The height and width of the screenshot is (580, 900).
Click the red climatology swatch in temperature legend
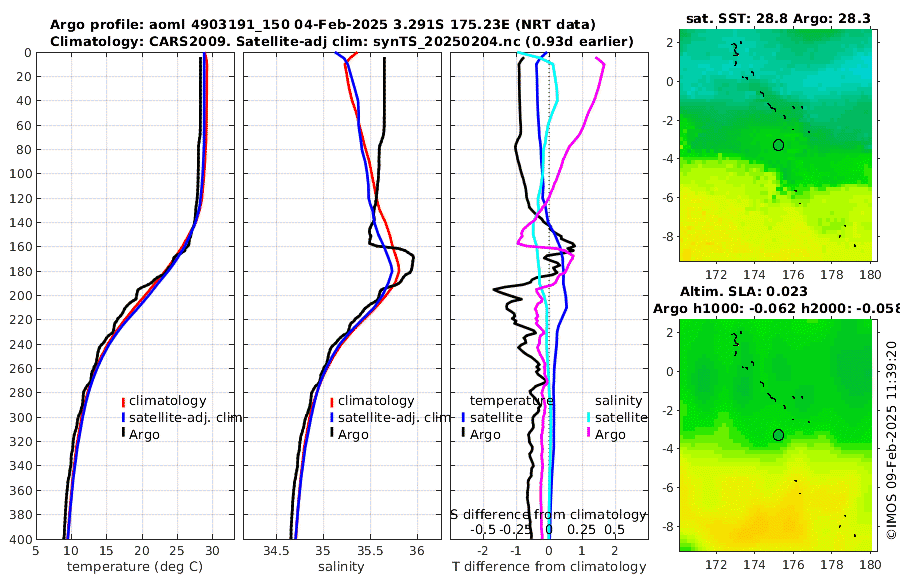pyautogui.click(x=123, y=402)
